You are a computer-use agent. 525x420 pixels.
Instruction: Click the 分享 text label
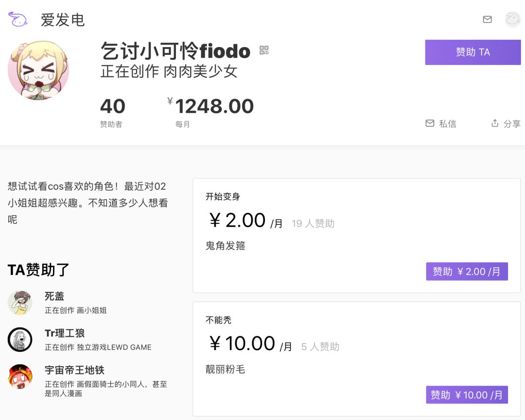pyautogui.click(x=512, y=124)
